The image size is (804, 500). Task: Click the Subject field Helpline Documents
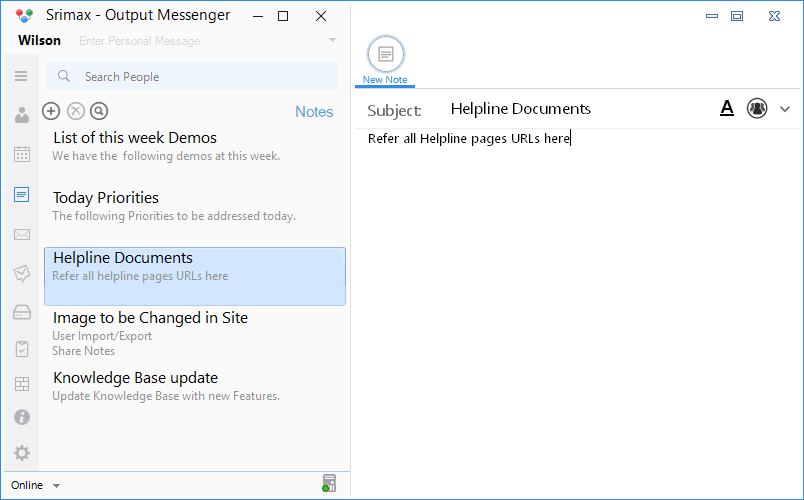520,109
